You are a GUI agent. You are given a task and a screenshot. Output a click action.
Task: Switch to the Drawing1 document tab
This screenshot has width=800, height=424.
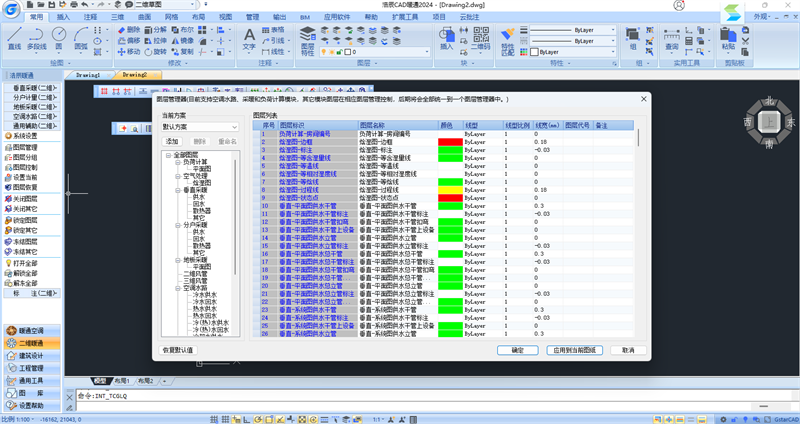tap(89, 75)
